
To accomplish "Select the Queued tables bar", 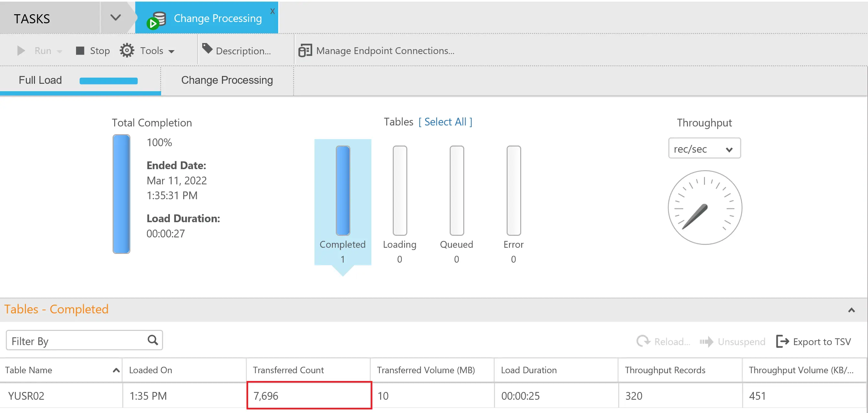I will pos(456,190).
